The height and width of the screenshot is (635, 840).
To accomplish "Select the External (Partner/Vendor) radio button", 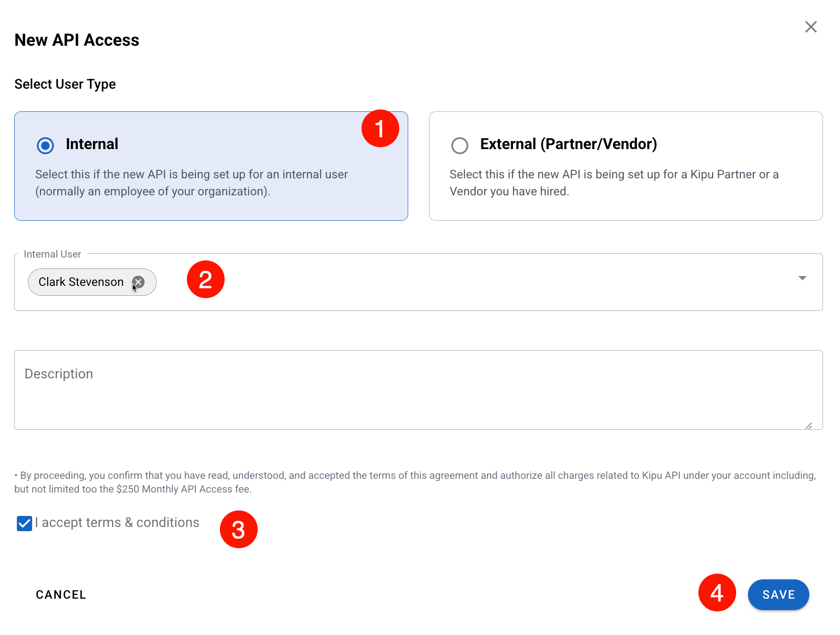I will pos(460,145).
